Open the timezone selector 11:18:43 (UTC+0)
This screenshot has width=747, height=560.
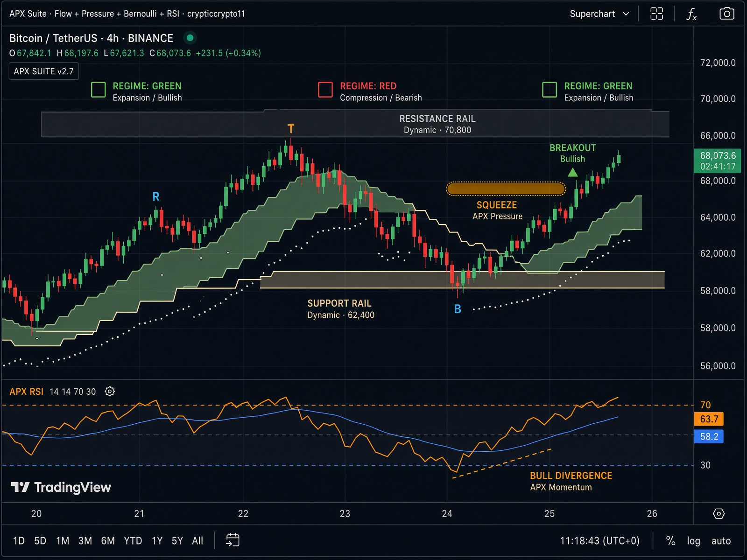[600, 541]
